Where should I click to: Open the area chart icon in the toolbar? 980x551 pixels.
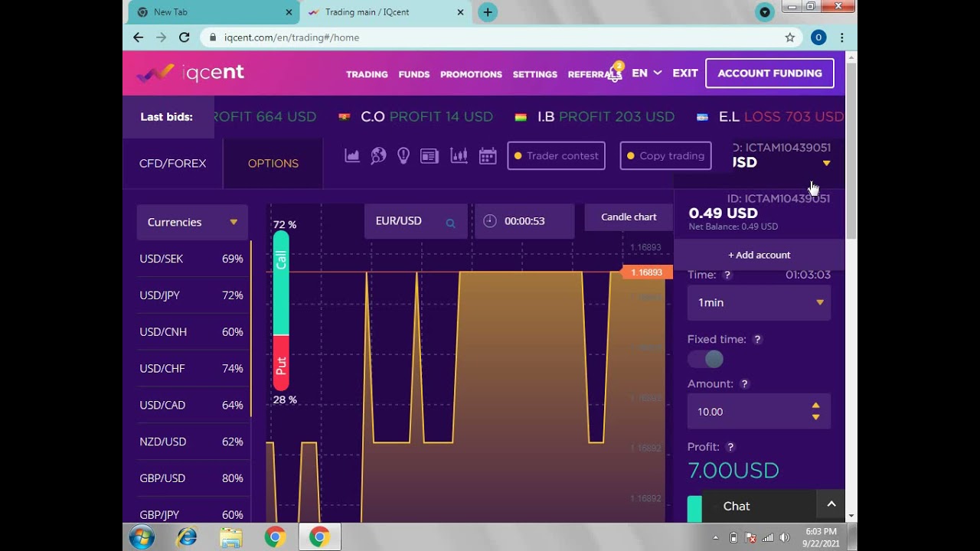point(352,156)
